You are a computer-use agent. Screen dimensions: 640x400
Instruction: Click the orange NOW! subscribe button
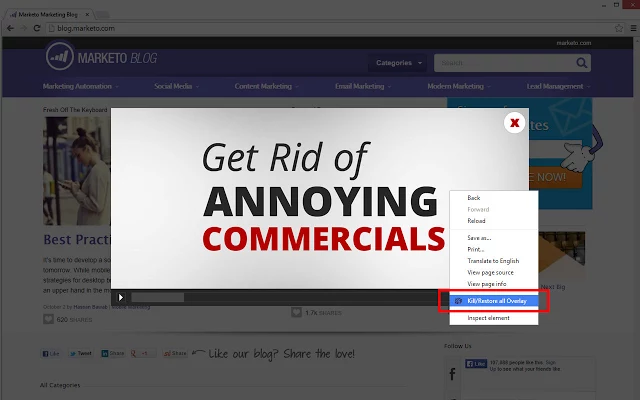pos(555,178)
